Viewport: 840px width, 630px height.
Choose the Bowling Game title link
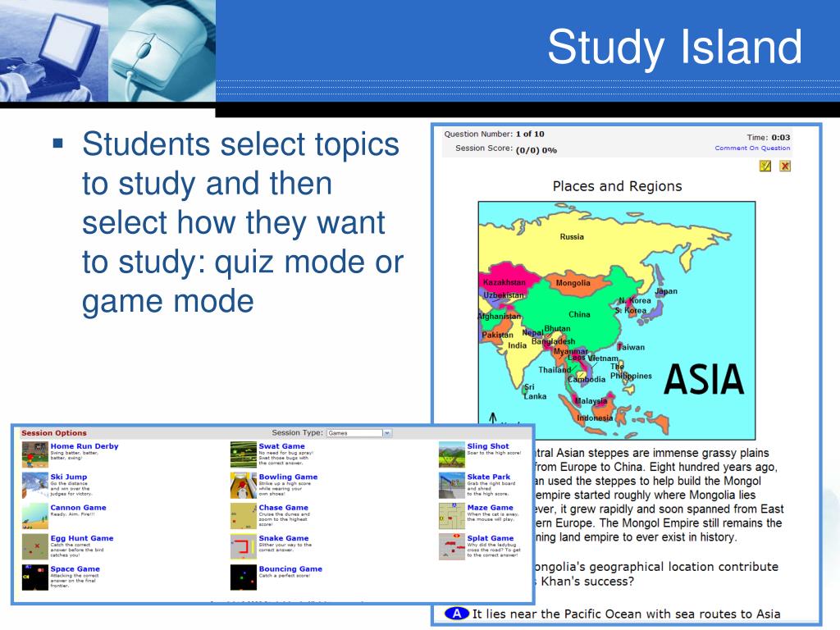click(288, 477)
